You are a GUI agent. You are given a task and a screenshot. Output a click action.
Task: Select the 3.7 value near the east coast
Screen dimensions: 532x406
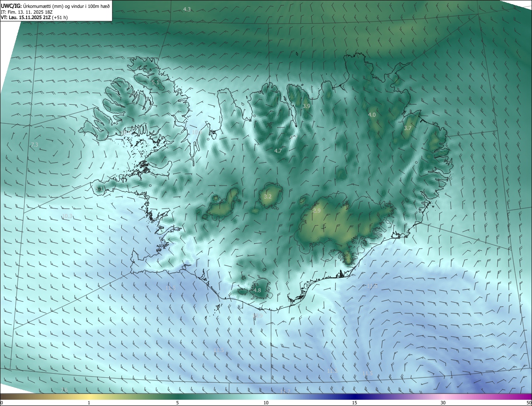point(408,128)
